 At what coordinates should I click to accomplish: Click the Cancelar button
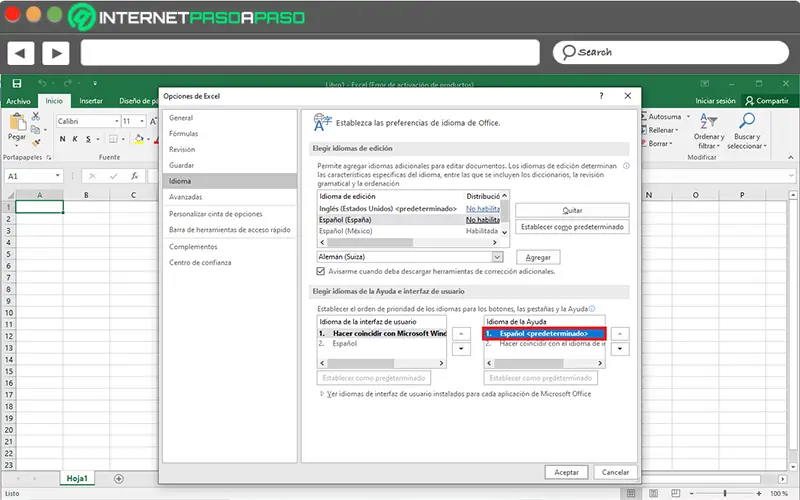(x=615, y=472)
